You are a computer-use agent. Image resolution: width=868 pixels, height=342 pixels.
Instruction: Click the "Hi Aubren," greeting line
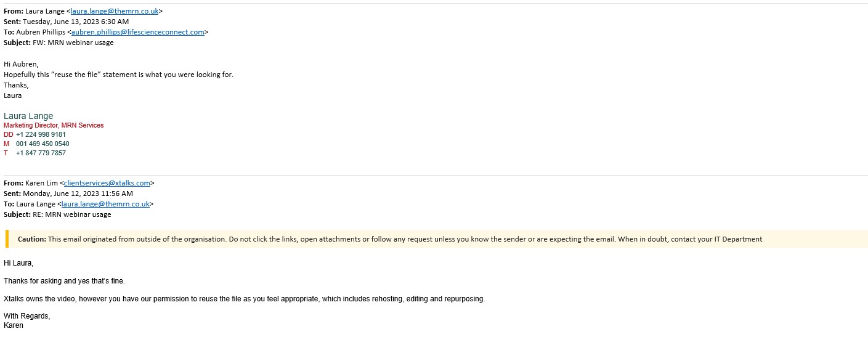coord(21,64)
